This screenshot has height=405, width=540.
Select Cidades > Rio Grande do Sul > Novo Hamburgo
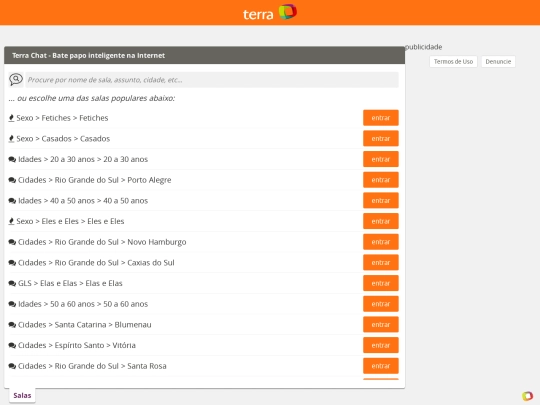pos(102,242)
